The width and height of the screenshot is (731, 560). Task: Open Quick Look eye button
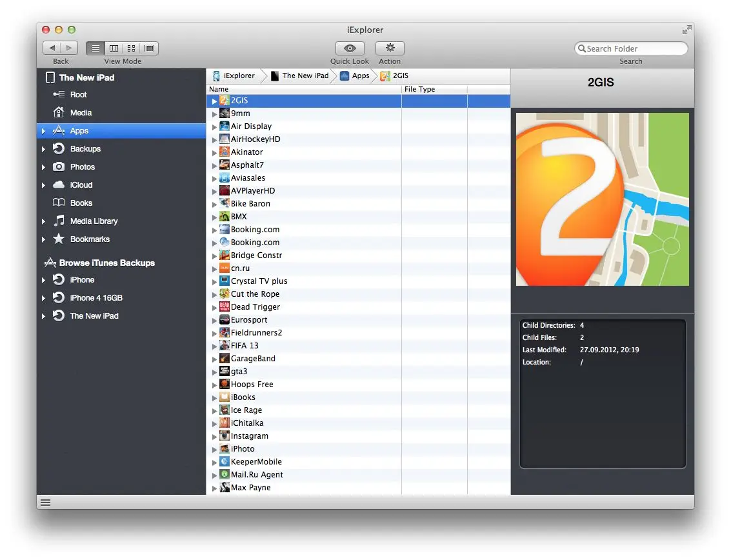tap(350, 48)
